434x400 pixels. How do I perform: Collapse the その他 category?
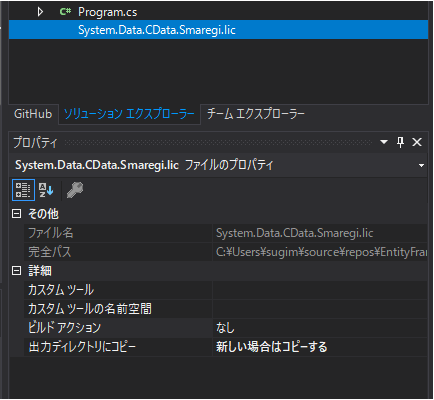click(x=16, y=214)
